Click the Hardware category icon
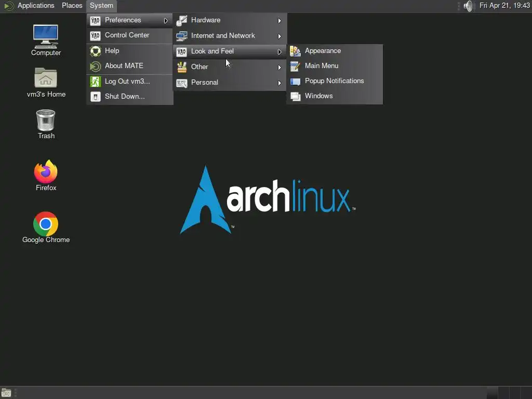 (x=182, y=20)
